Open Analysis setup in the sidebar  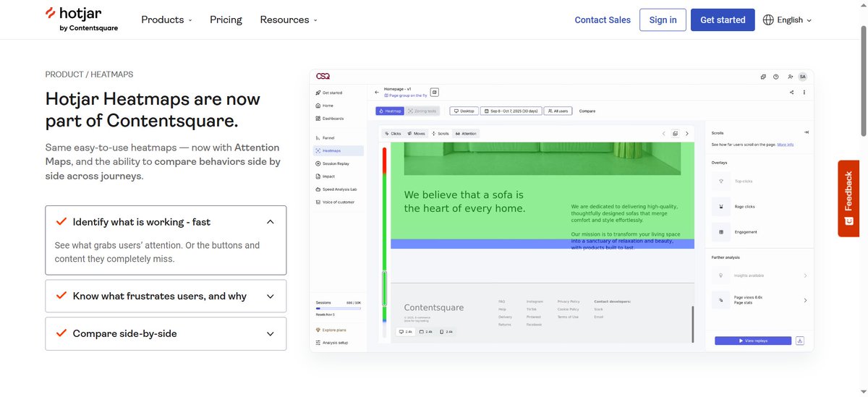332,342
